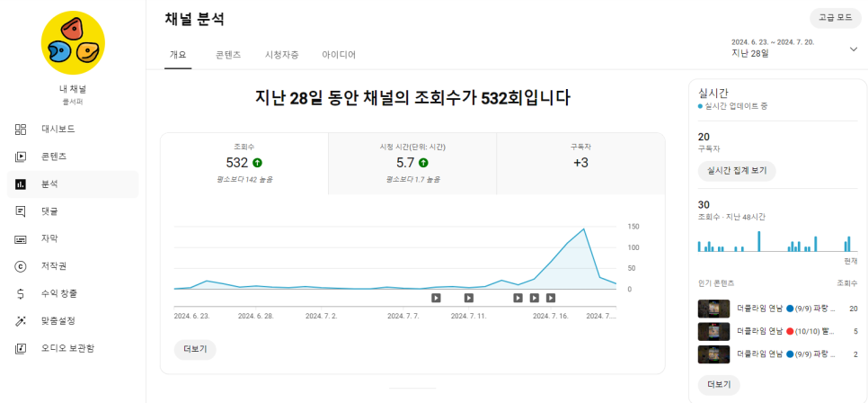Screen dimensions: 868x403
Task: Click the 평소보다 1.7 높음 text
Action: pos(412,179)
